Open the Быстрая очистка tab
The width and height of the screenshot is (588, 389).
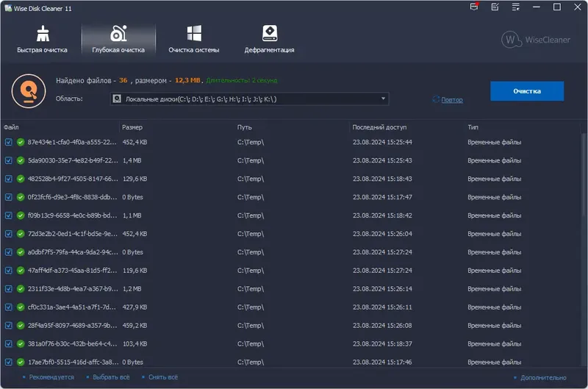point(42,40)
